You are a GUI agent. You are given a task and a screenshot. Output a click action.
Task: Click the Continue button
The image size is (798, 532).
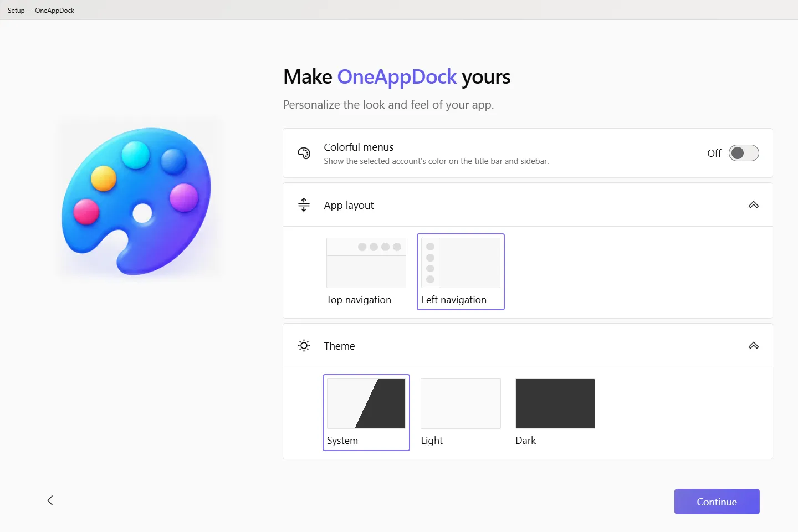717,502
